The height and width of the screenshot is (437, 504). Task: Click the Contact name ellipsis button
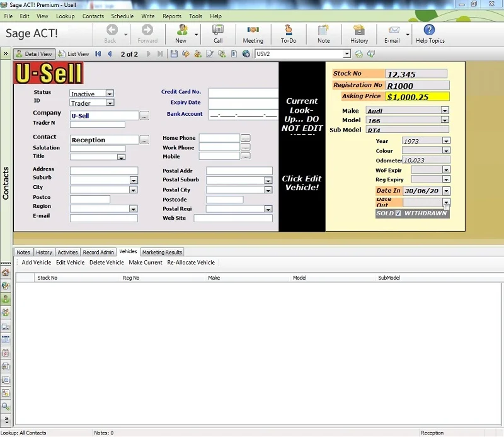tap(144, 140)
